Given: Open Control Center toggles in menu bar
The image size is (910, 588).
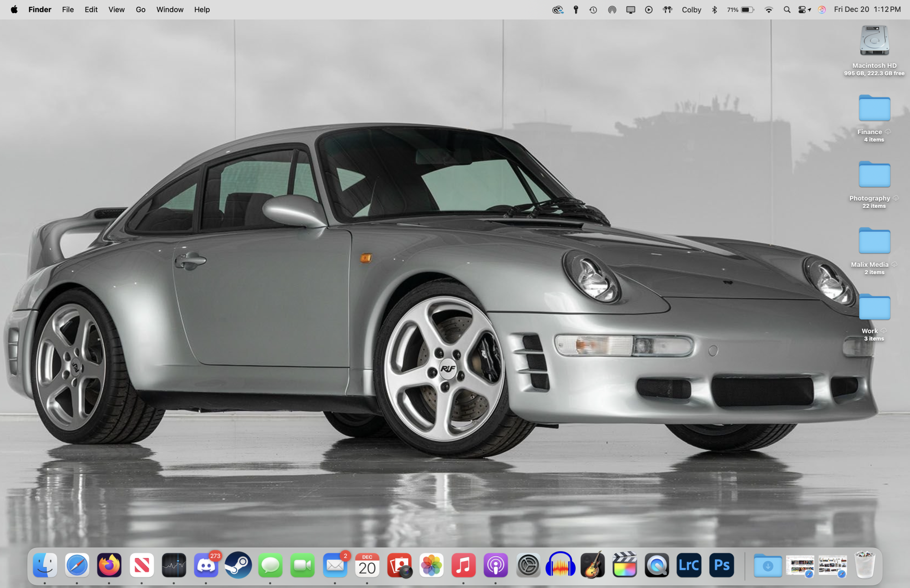Looking at the screenshot, I should coord(804,10).
